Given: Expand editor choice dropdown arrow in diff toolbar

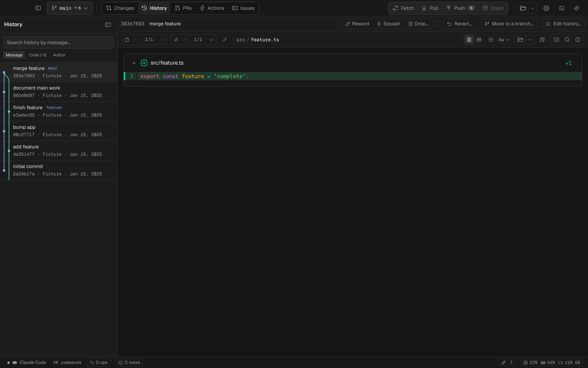Looking at the screenshot, I should 530,40.
